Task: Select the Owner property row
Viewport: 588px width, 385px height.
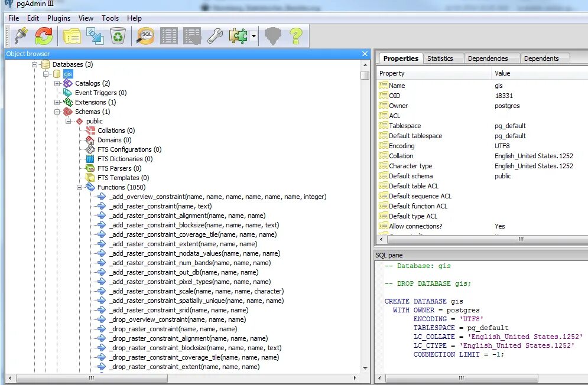Action: [483, 106]
